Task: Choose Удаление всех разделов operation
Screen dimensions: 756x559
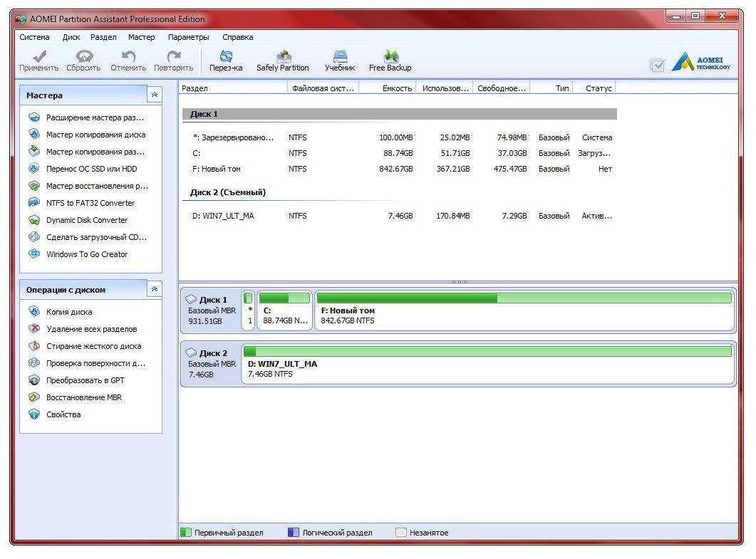Action: (x=83, y=329)
